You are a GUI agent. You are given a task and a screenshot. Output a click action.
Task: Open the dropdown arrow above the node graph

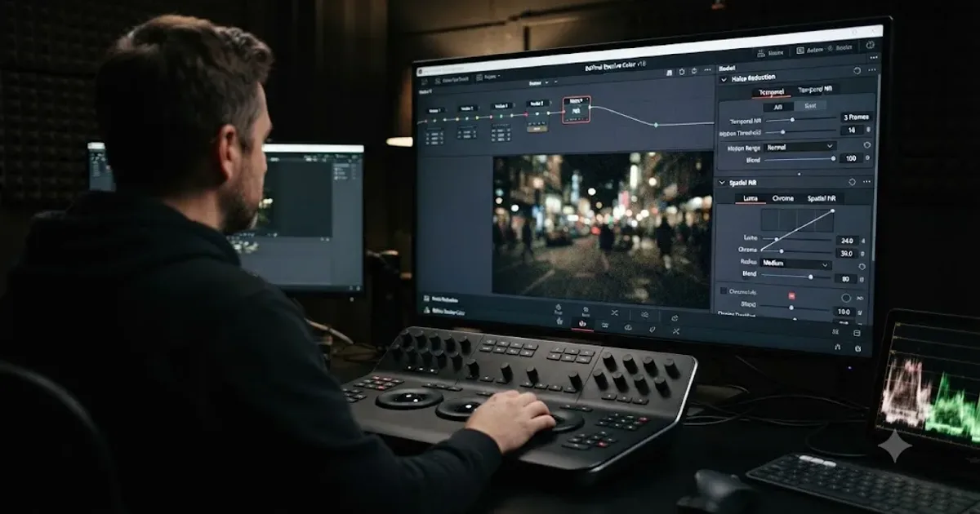pos(546,82)
